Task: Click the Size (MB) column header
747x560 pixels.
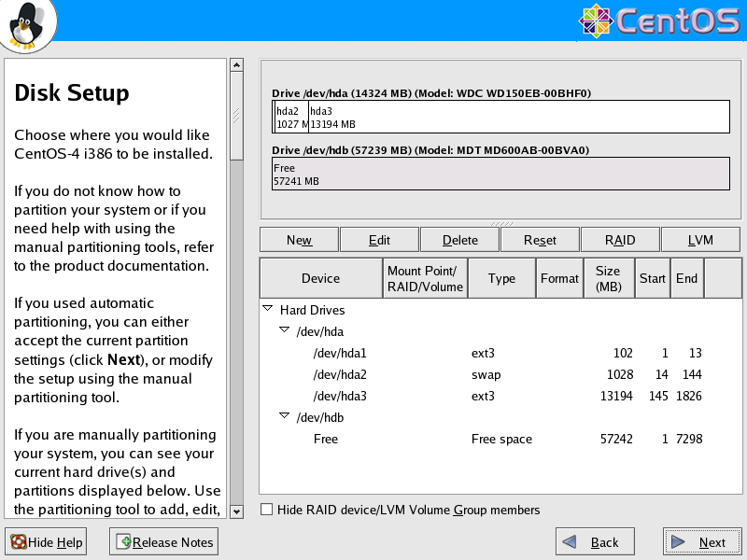Action: point(607,278)
